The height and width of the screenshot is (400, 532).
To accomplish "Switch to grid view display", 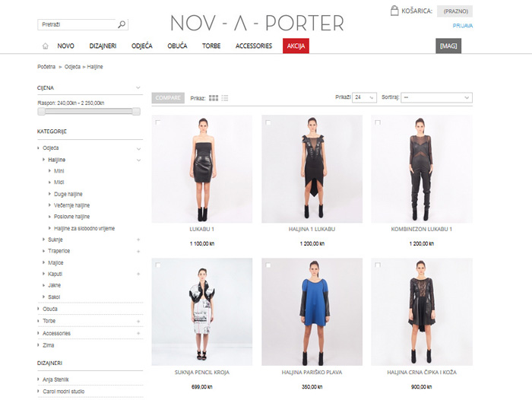I will coord(214,98).
